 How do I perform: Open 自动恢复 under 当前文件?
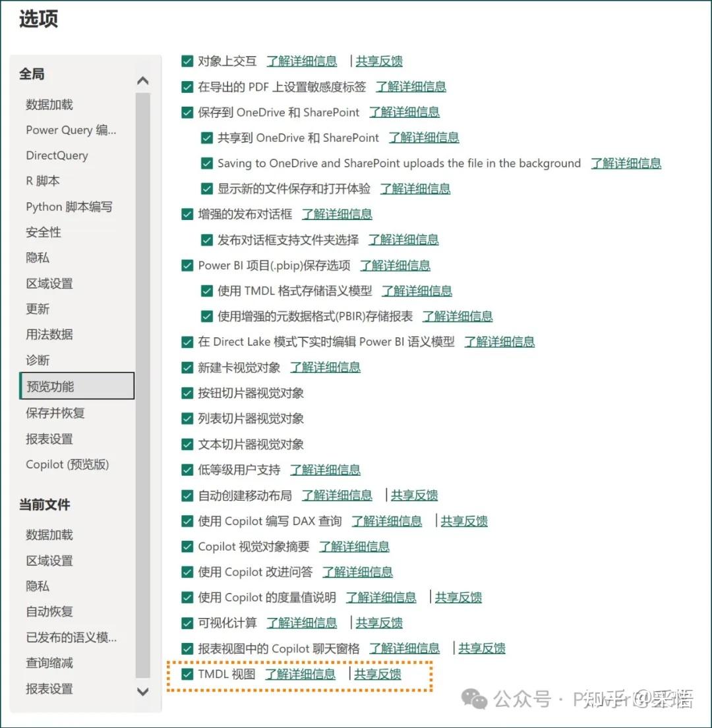click(x=49, y=611)
